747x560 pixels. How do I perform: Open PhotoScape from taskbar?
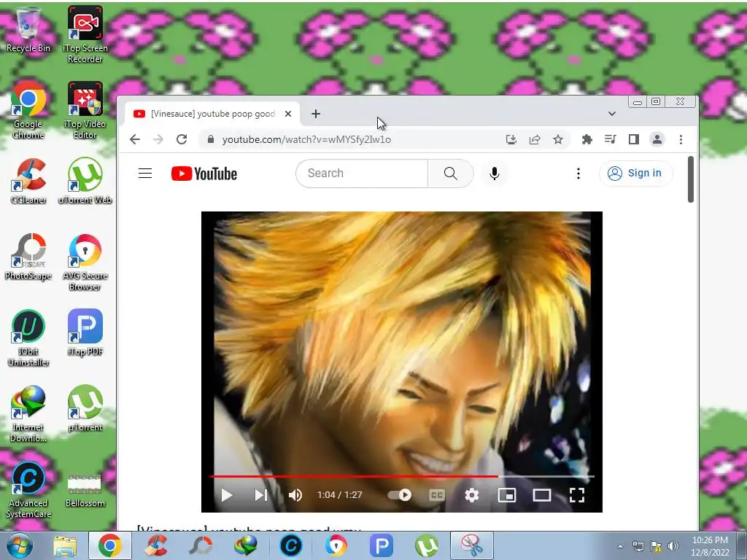click(201, 545)
